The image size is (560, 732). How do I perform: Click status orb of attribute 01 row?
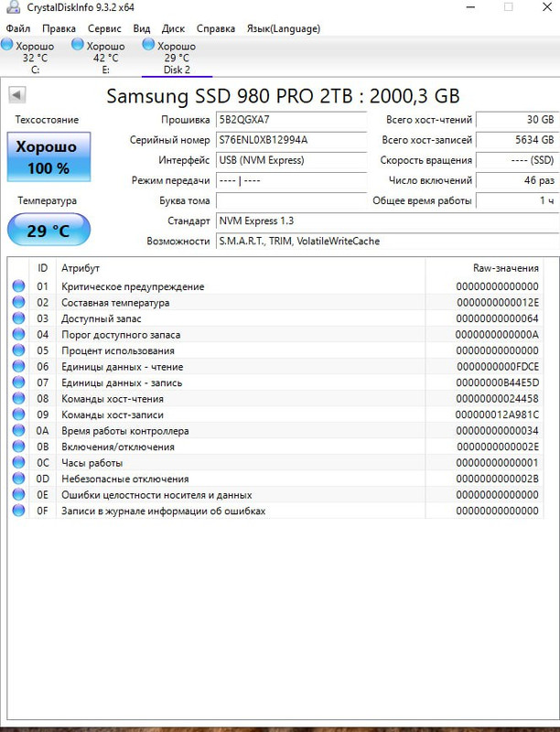tap(18, 286)
